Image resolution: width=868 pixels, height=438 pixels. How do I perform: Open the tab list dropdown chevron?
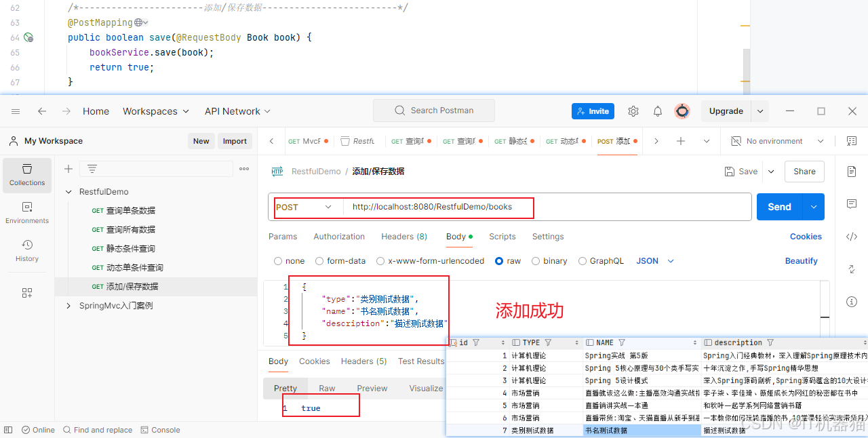(707, 141)
